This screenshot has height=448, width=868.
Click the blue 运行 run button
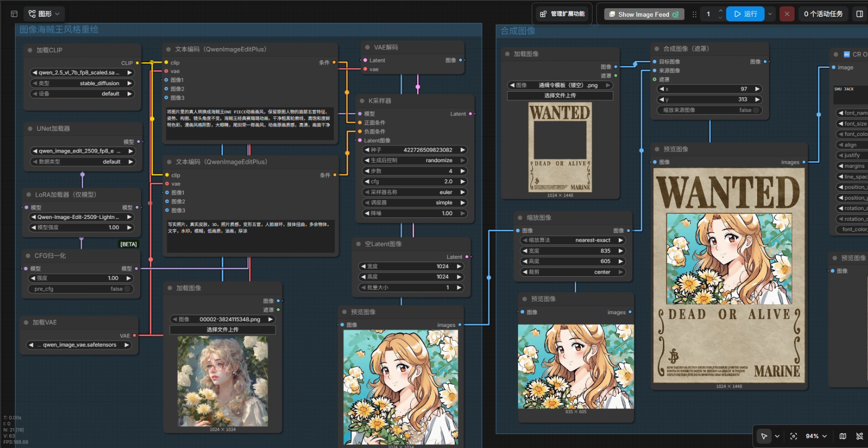tap(745, 14)
